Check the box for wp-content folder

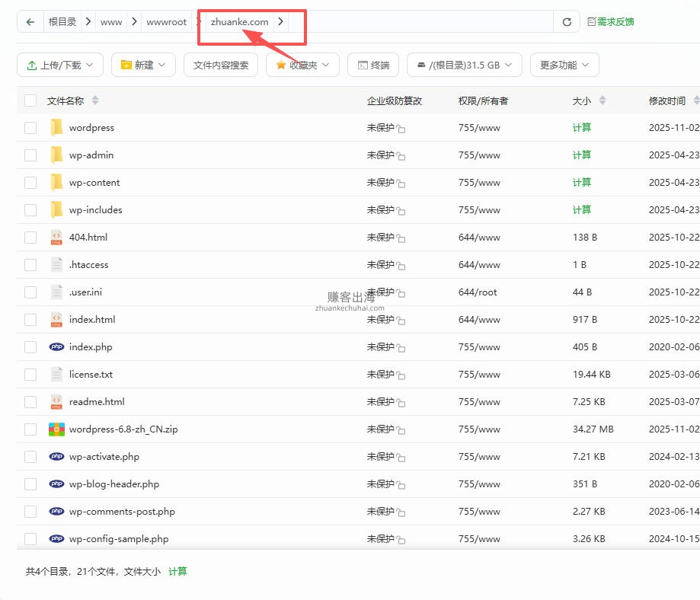[30, 182]
